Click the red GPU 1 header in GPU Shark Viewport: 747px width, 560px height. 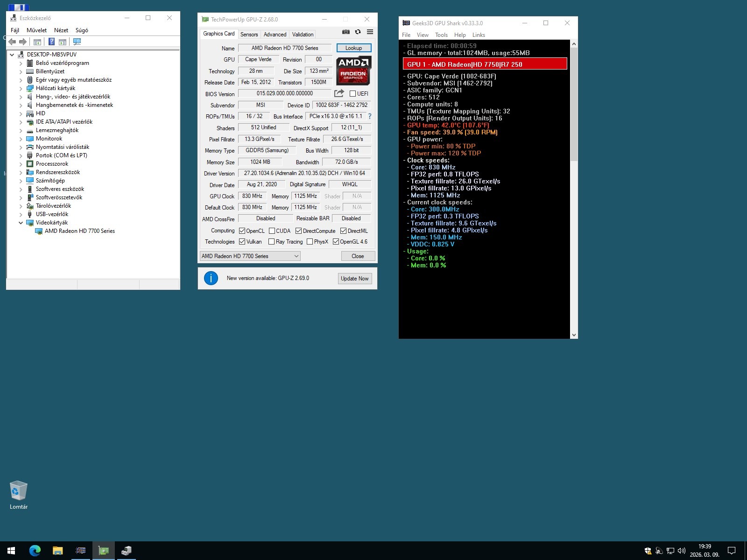[485, 64]
